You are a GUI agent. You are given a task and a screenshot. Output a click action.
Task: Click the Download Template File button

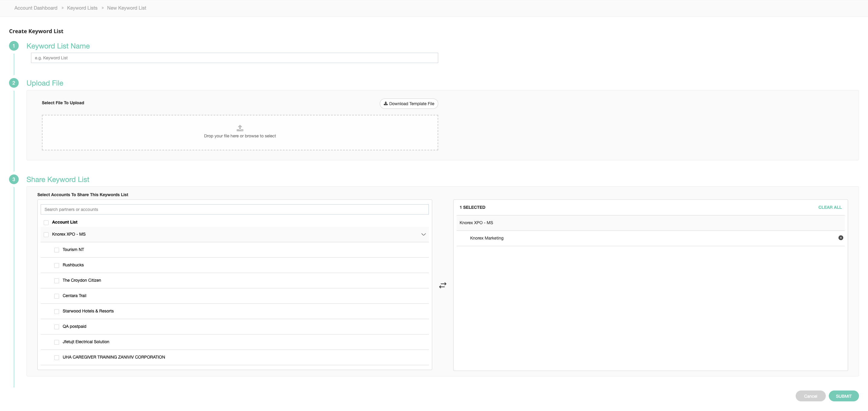[x=409, y=104]
